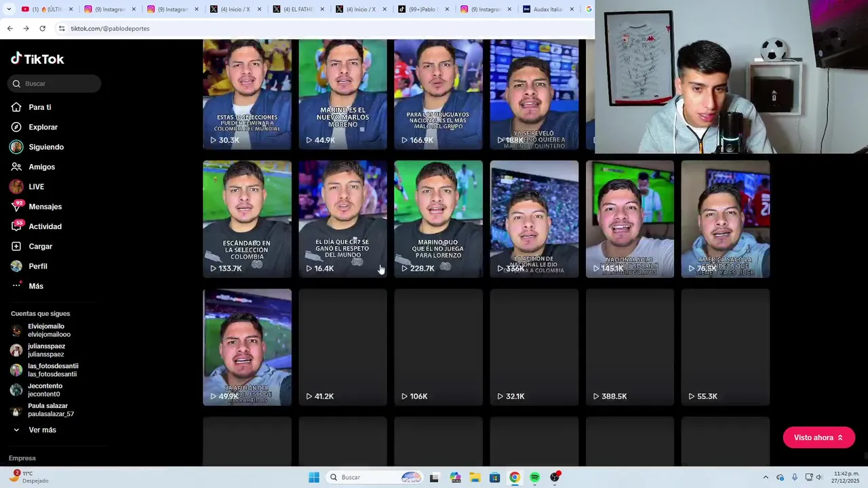Click the browser forward arrow
The width and height of the screenshot is (868, 488).
click(x=26, y=28)
